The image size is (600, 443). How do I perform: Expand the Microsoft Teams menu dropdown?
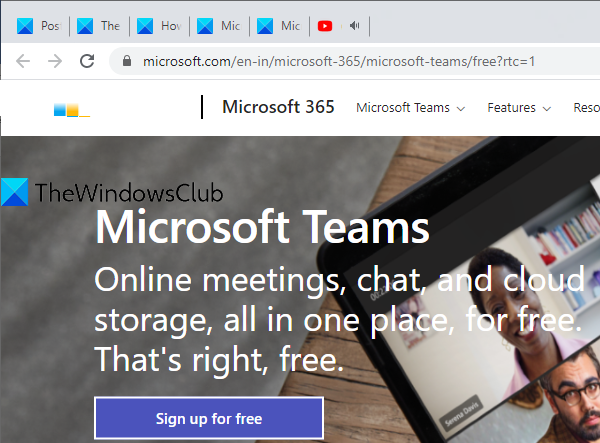pos(411,108)
